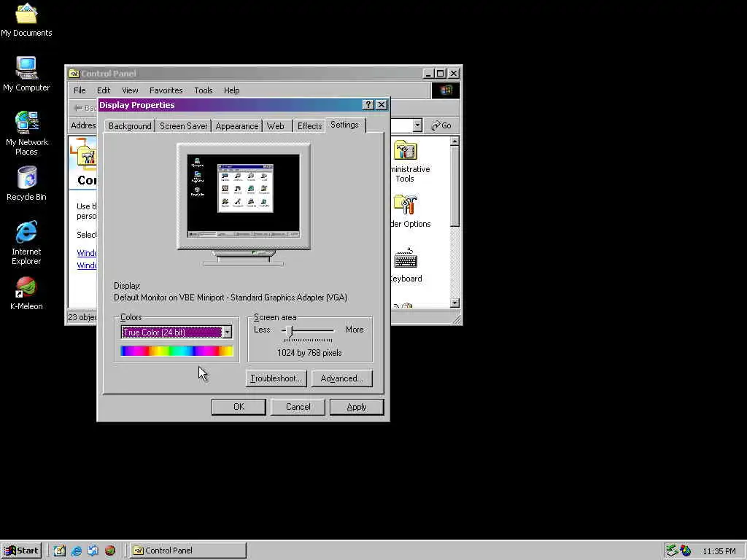Click the Control Panel taskbar button
Screen dimensions: 747x560
(x=187, y=551)
